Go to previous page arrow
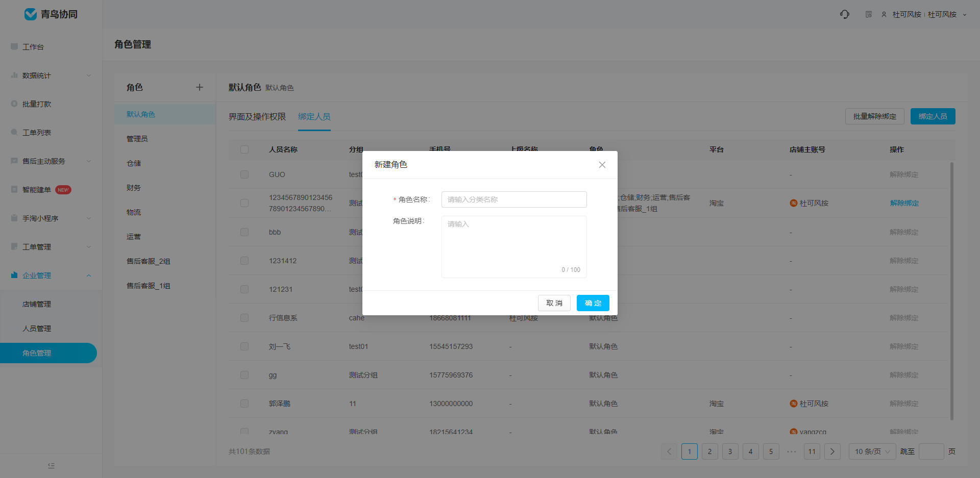 669,451
